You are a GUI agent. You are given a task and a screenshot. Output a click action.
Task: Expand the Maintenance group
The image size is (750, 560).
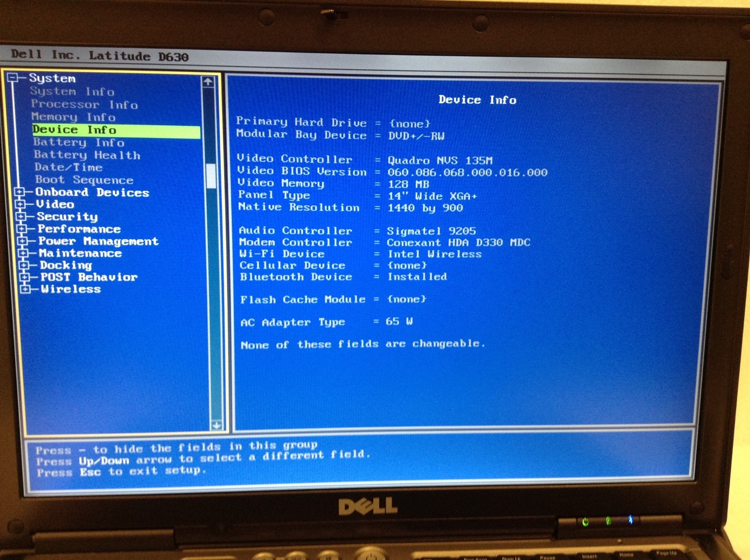point(23,253)
